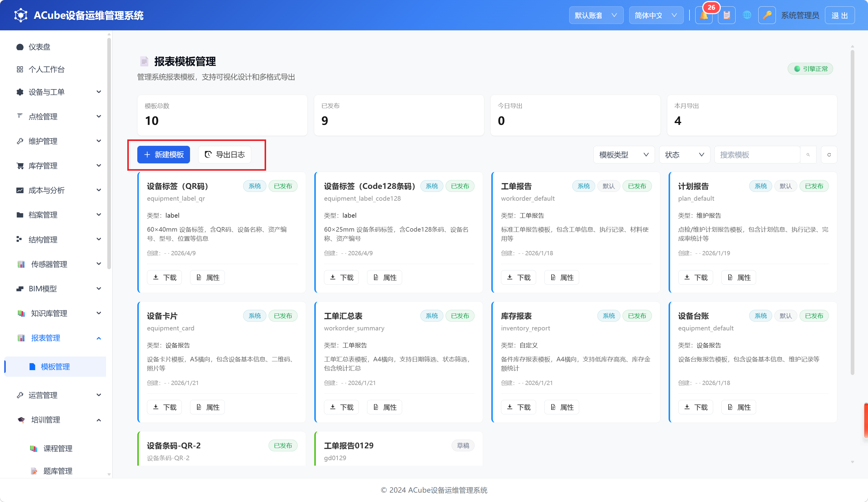868x502 pixels.
Task: Expand the 知识库管理 menu chevron
Action: [x=99, y=313]
